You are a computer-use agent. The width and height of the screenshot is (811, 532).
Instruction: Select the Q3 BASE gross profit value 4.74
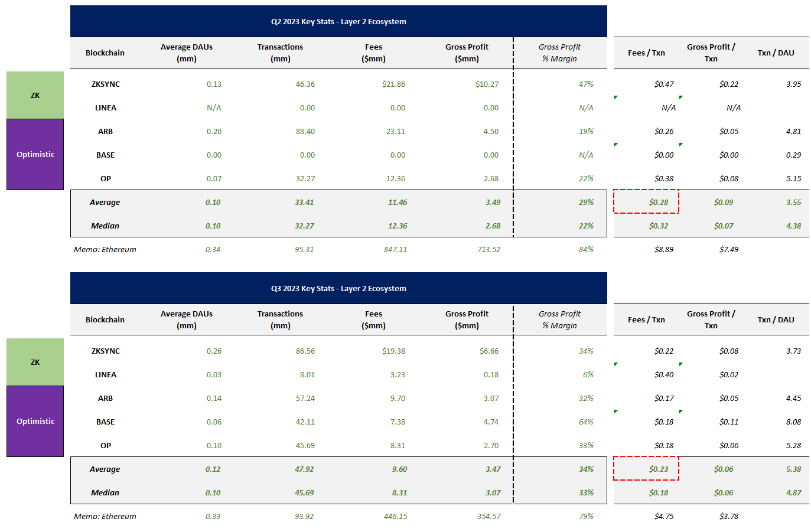(x=491, y=422)
